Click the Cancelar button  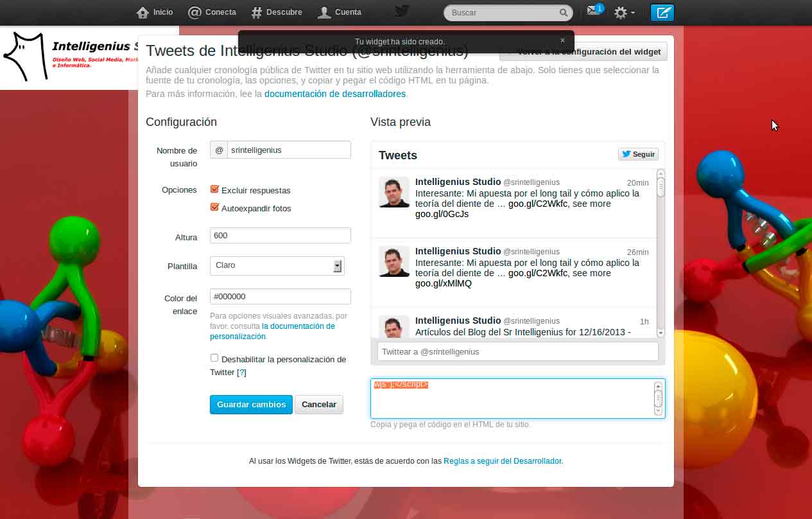[319, 404]
